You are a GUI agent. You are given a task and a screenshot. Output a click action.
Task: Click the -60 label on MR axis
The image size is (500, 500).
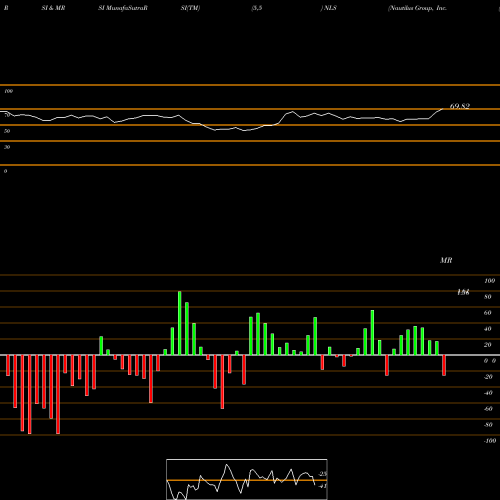click(488, 409)
